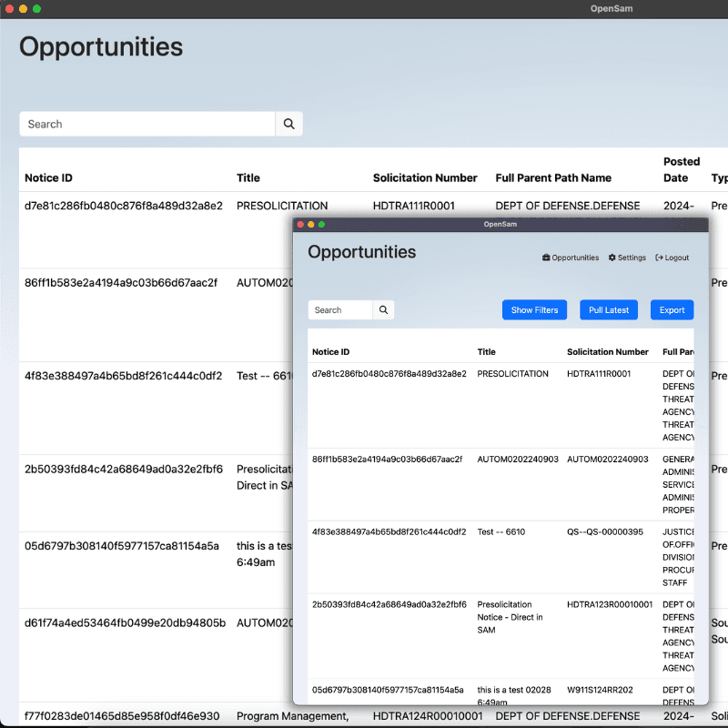
Task: Click the search magnifier icon in the back window
Action: 288,124
